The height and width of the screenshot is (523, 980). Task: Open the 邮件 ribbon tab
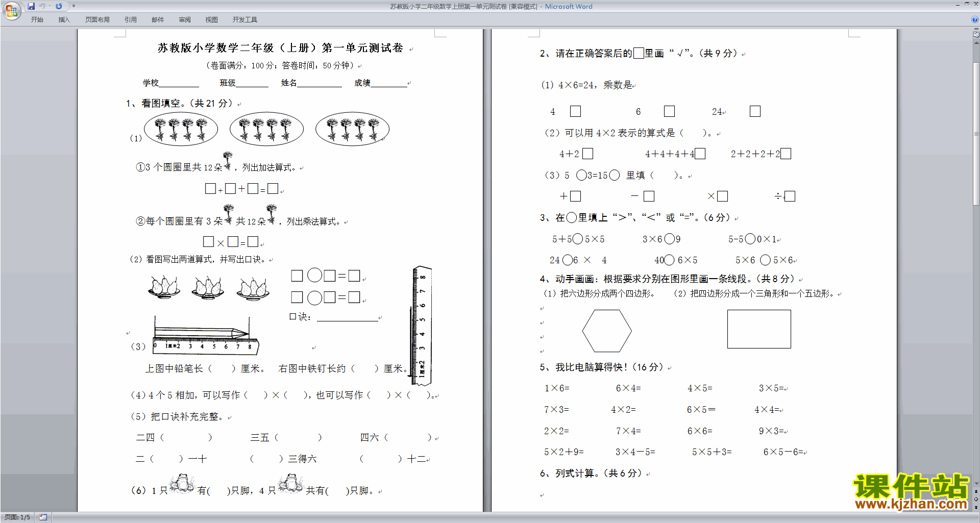point(158,19)
